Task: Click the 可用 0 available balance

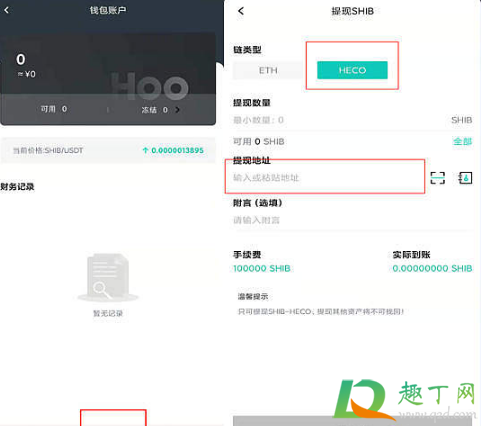Action: point(54,109)
